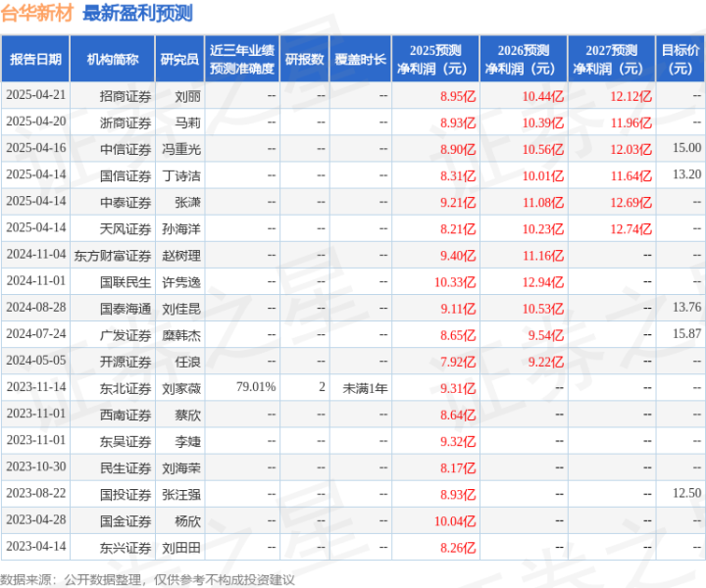Click the accuracy value 79.01%
706x588 pixels.
pyautogui.click(x=256, y=387)
